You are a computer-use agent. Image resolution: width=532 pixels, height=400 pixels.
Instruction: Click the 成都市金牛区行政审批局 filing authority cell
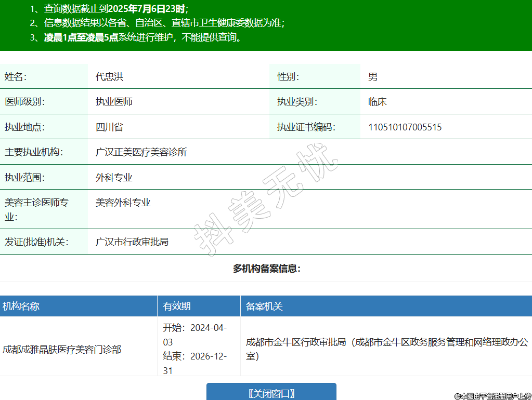(386, 349)
